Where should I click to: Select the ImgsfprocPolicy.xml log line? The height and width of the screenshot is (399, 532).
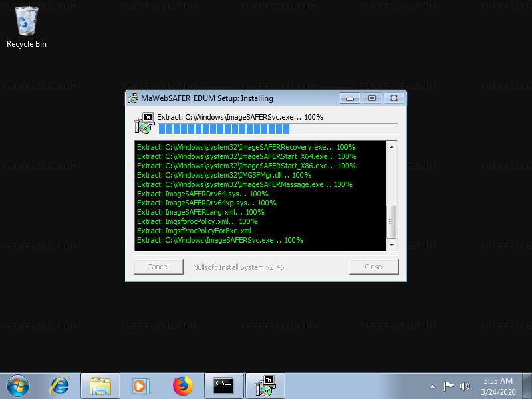pos(197,221)
